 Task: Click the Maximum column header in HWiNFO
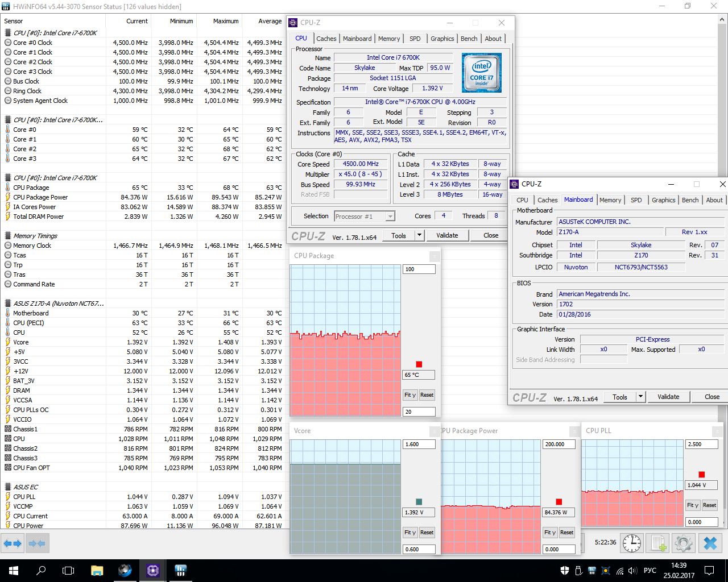(x=226, y=21)
